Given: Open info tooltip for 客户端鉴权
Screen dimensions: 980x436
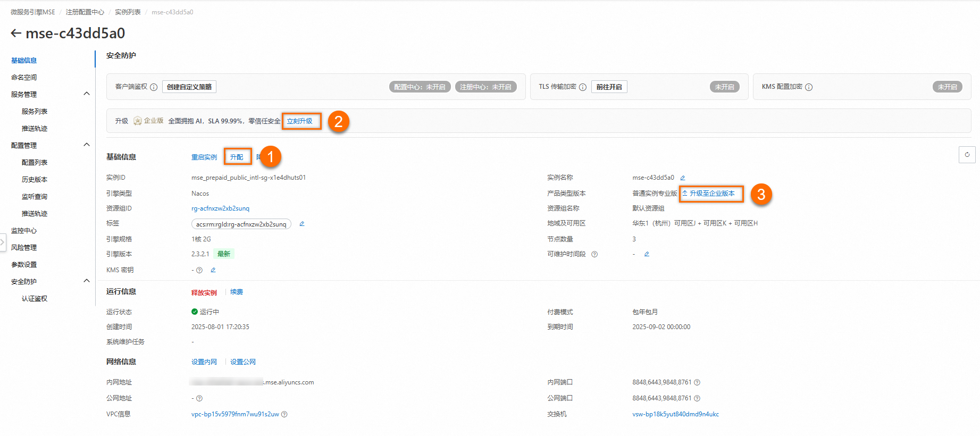Looking at the screenshot, I should pyautogui.click(x=154, y=87).
